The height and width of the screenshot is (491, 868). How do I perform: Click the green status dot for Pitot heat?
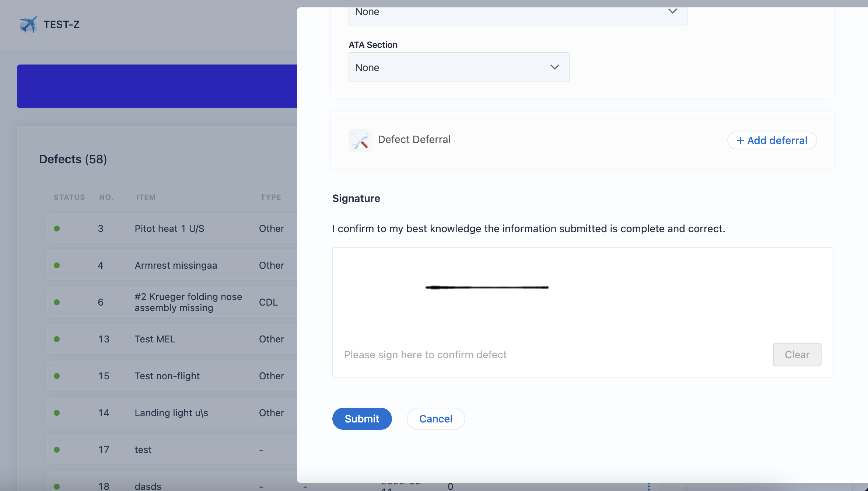(57, 229)
